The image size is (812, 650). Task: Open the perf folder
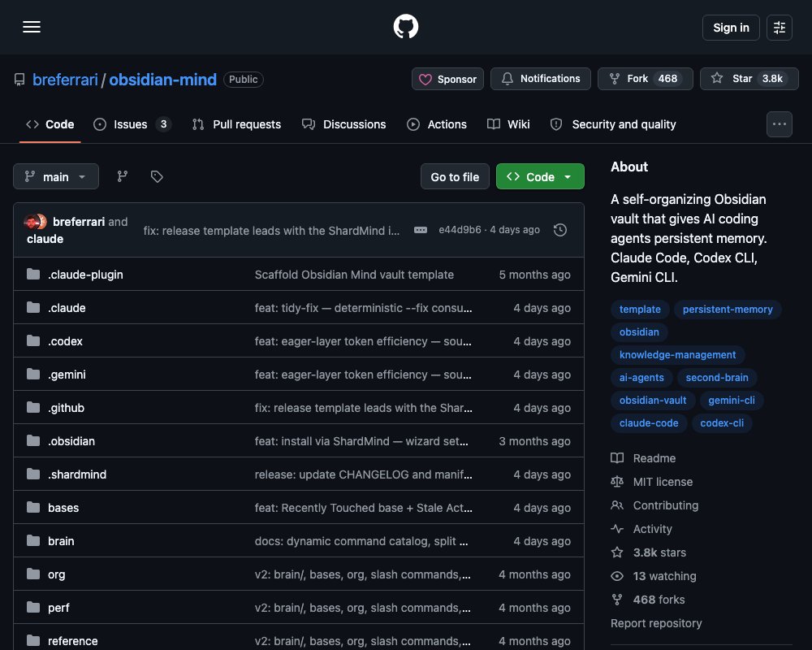tap(58, 608)
